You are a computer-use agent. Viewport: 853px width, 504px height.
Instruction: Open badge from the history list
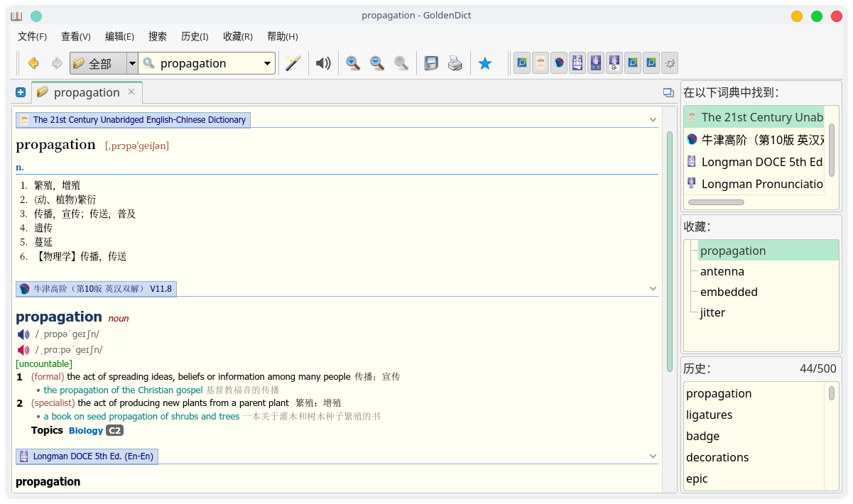(x=754, y=436)
